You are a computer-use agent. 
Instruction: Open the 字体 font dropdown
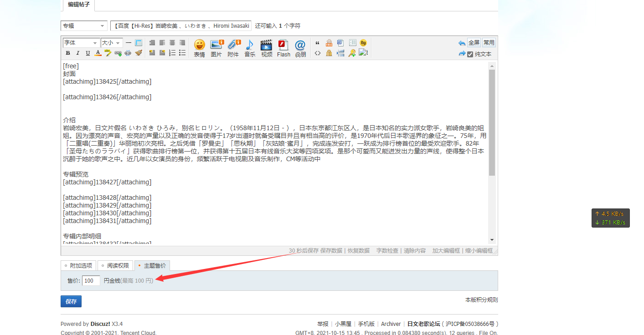tap(81, 42)
